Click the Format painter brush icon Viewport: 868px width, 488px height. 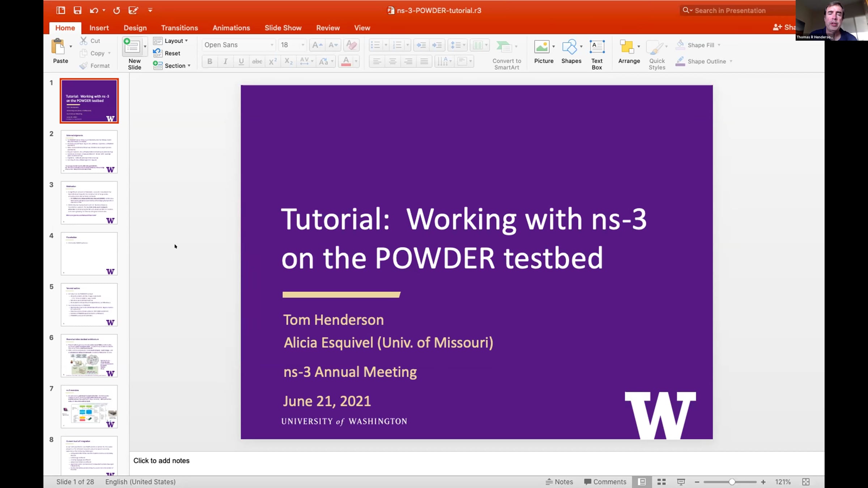point(84,66)
